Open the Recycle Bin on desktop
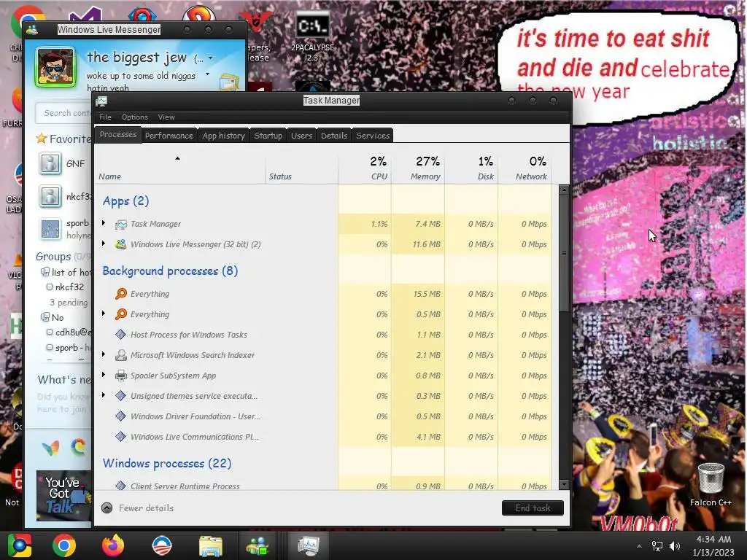The height and width of the screenshot is (560, 747). coord(711,484)
